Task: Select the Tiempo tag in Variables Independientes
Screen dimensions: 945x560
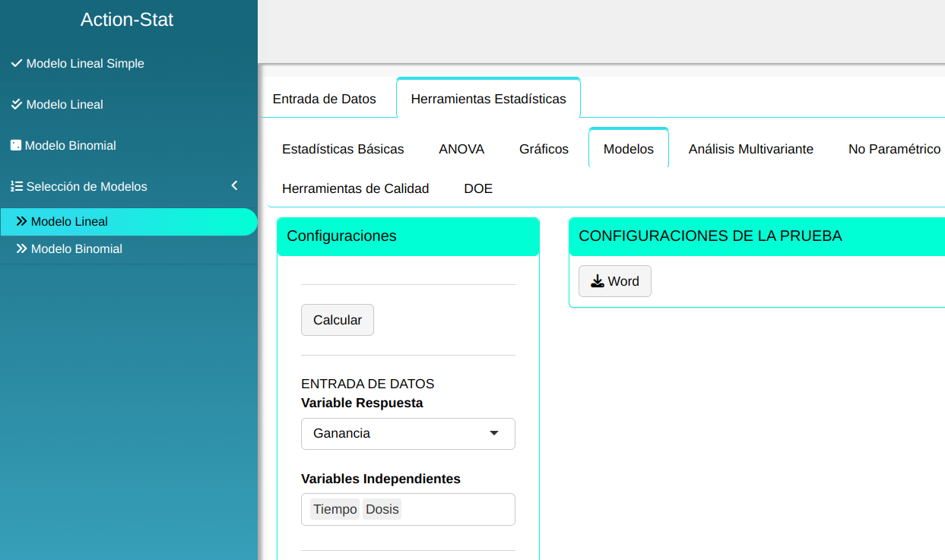Action: click(335, 509)
